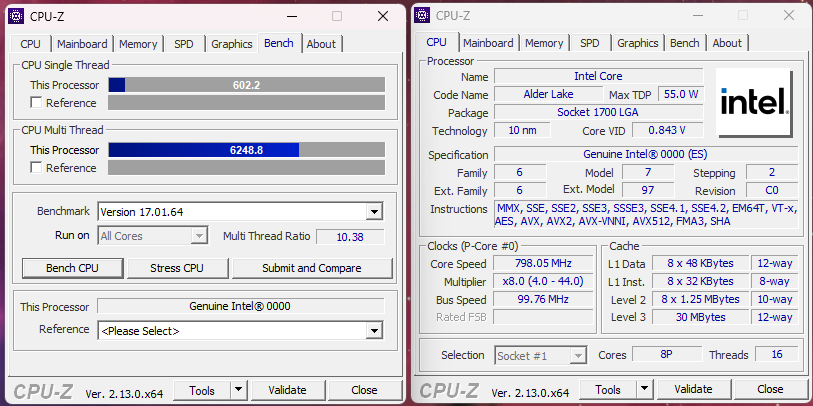This screenshot has width=813, height=406.
Task: Open the Mainboard tab in the left window
Action: tap(82, 44)
